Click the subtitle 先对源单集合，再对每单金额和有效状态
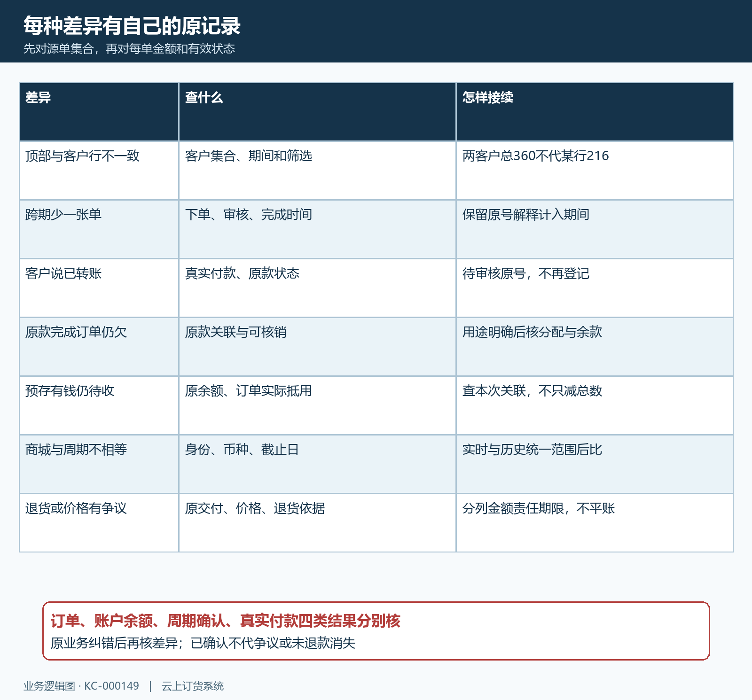This screenshot has height=700, width=752. click(129, 49)
